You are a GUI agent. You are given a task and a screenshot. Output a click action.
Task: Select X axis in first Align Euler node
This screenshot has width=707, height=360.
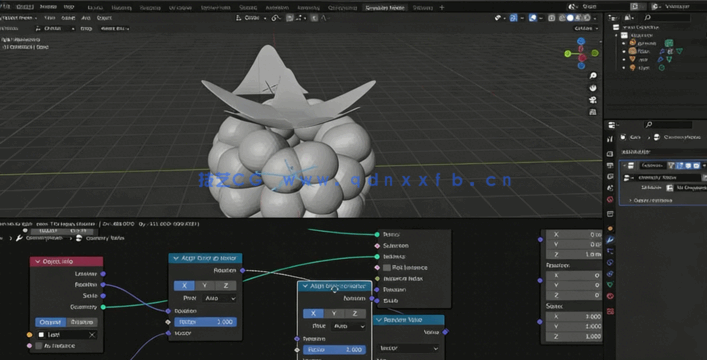click(x=184, y=286)
